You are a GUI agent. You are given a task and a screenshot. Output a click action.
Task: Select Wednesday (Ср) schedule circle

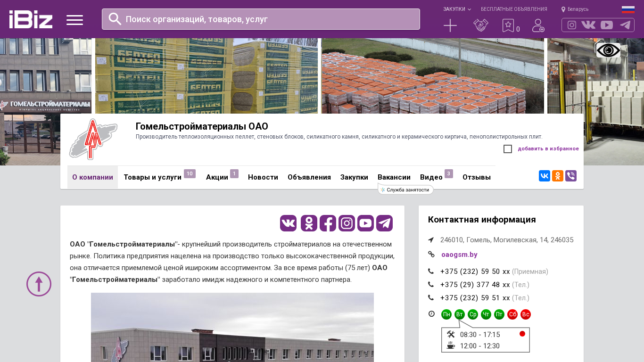click(x=473, y=314)
